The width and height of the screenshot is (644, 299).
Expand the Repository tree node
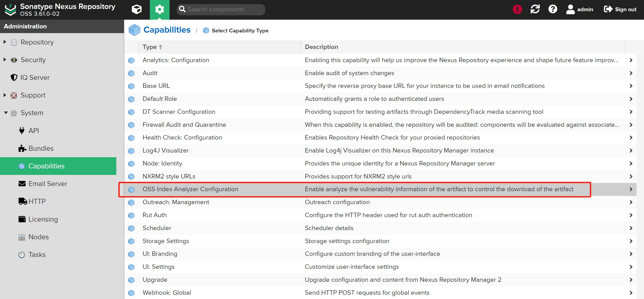click(5, 42)
